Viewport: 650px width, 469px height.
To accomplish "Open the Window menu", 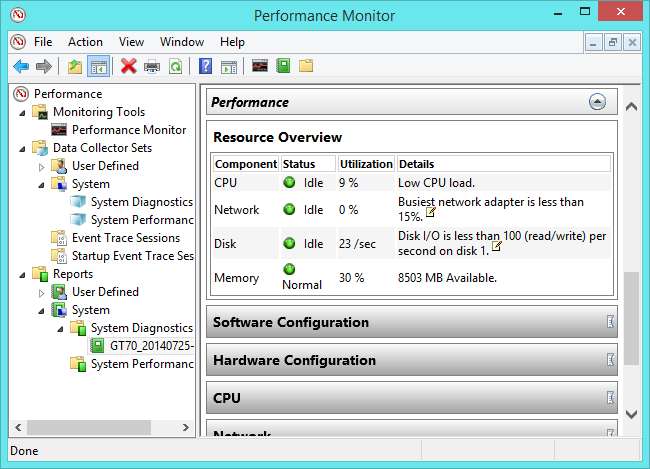I will tap(182, 42).
